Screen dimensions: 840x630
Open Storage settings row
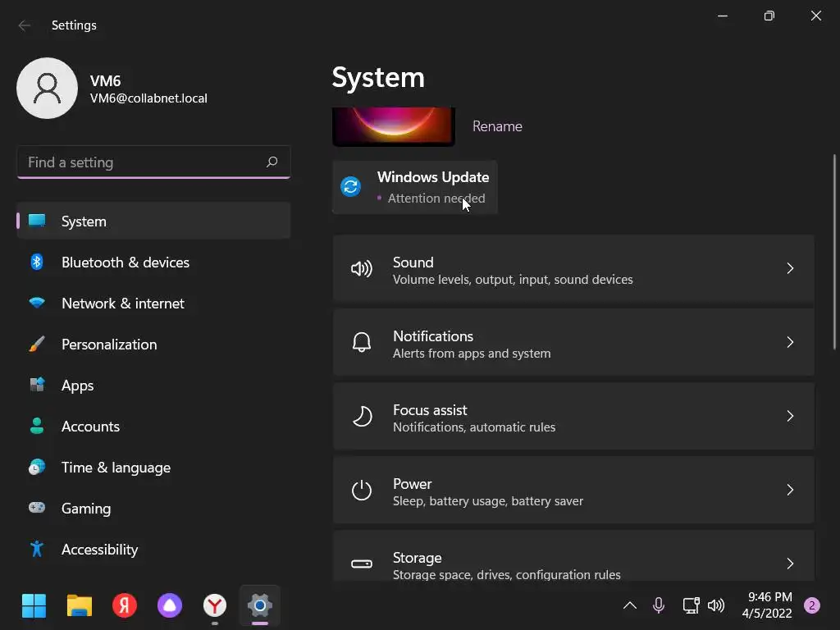(x=573, y=556)
